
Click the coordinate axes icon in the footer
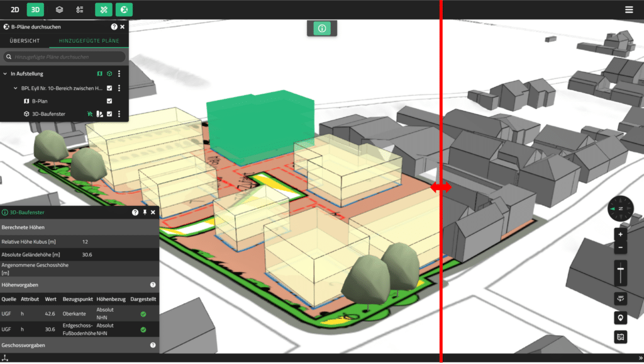pos(5,358)
